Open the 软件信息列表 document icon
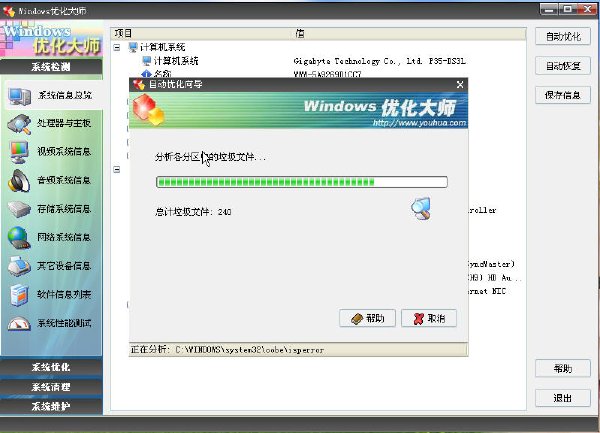This screenshot has width=600, height=433. (x=19, y=295)
